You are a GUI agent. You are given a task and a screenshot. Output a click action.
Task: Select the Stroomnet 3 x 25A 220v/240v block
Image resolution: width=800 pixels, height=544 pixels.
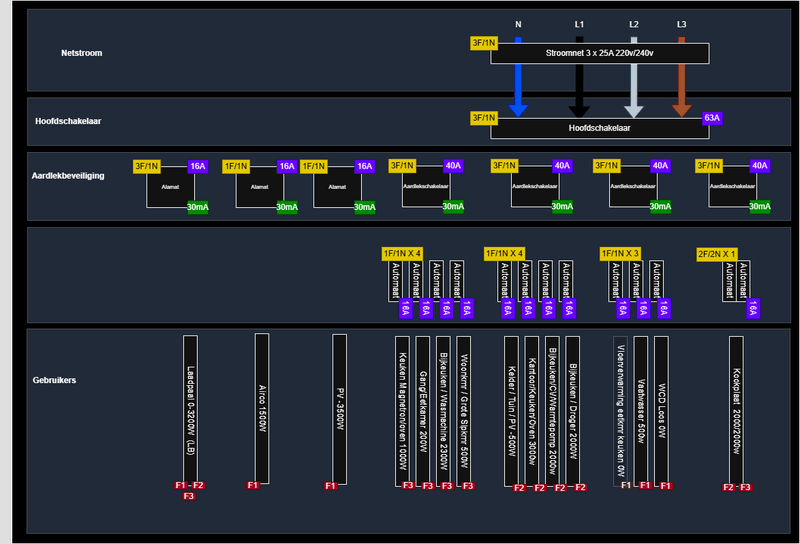click(599, 53)
